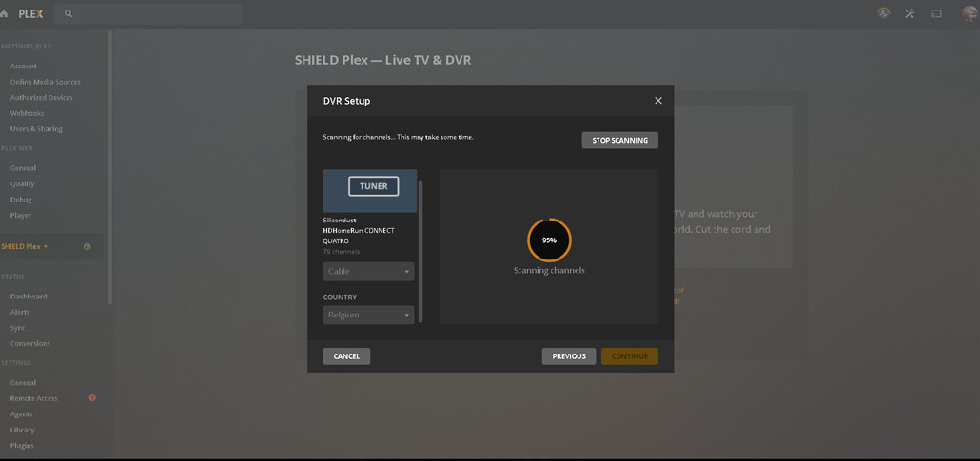This screenshot has width=980, height=461.
Task: Open the Conversions page
Action: tap(30, 343)
